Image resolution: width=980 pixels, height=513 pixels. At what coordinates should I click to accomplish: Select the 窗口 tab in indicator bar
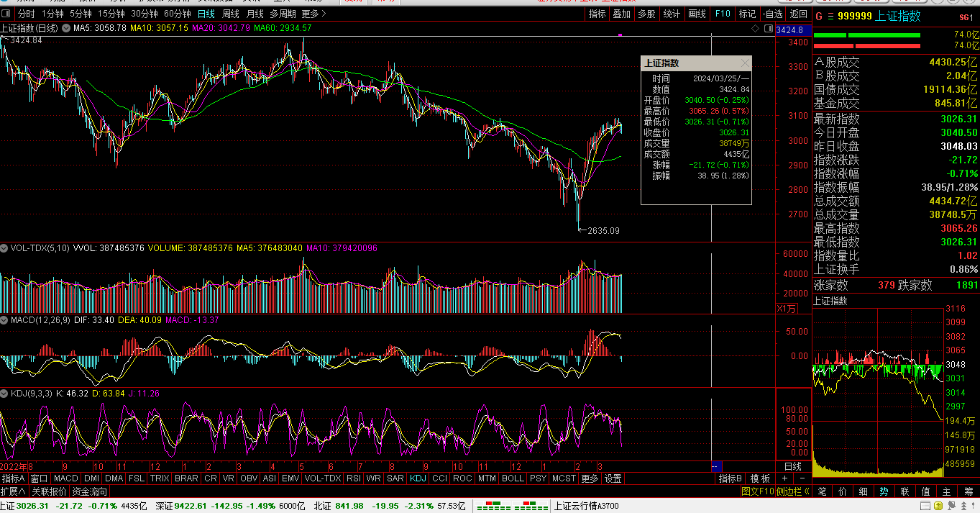point(39,478)
